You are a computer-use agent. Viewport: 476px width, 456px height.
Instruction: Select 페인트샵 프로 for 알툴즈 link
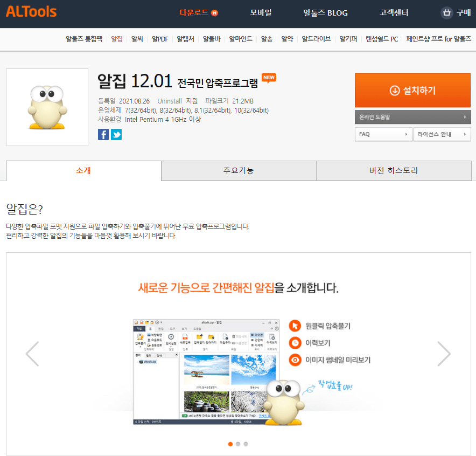(439, 39)
